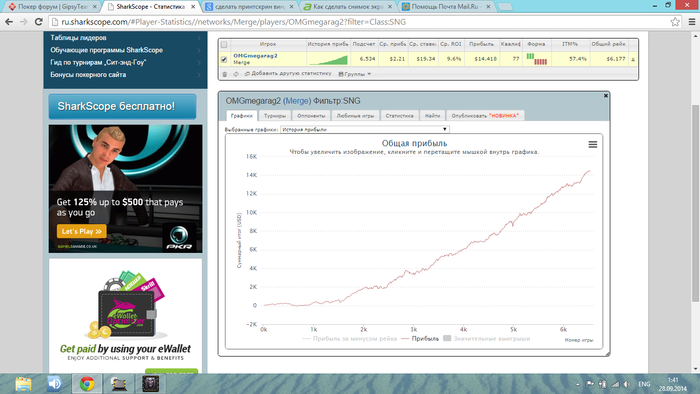Click the Merge link in the panel title
The width and height of the screenshot is (700, 394).
(297, 101)
